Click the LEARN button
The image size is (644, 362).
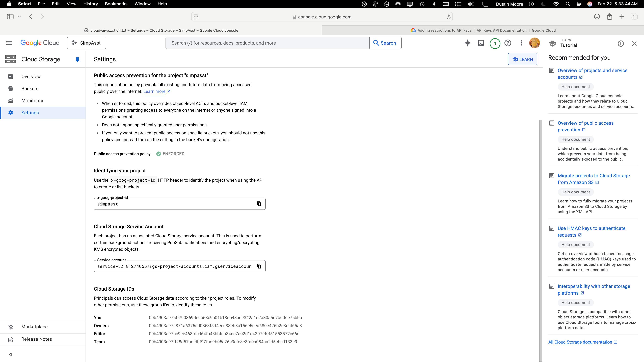522,59
